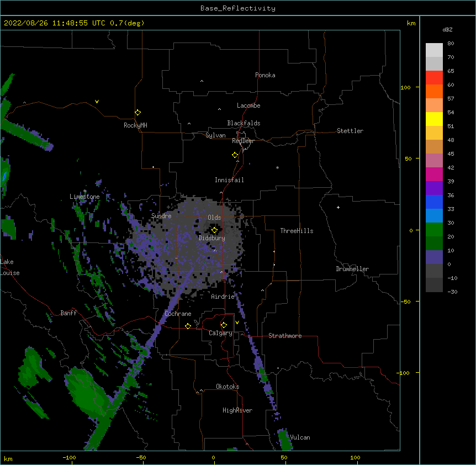This screenshot has width=476, height=465.
Task: Select the lightest gray swatch between 80 and 70
Action: coord(434,50)
